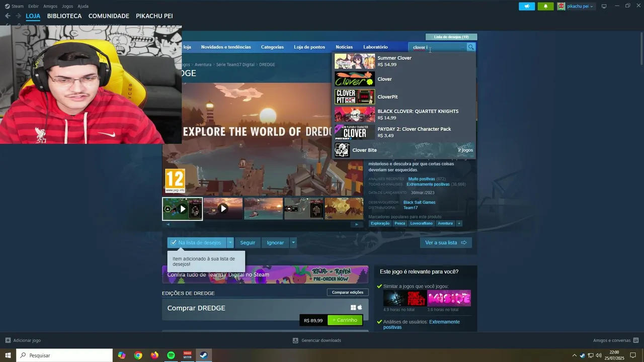Open the Jogos menu
This screenshot has width=644, height=362.
(67, 6)
